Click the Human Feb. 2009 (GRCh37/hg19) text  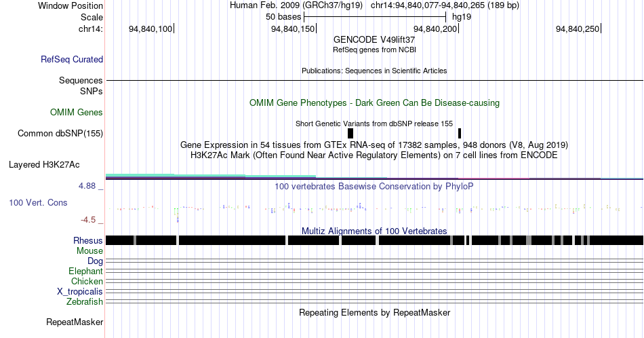click(296, 5)
